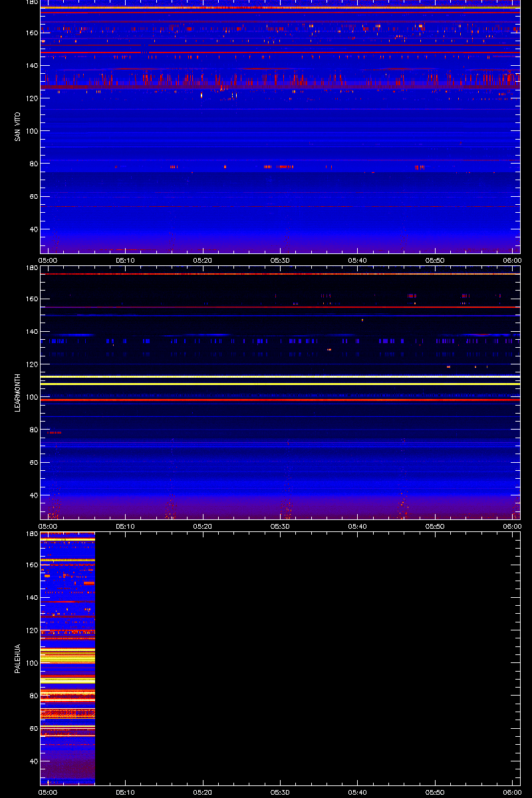Click 05:50 time label under San Vito plot
Screen dimensions: 532x798
[435, 261]
